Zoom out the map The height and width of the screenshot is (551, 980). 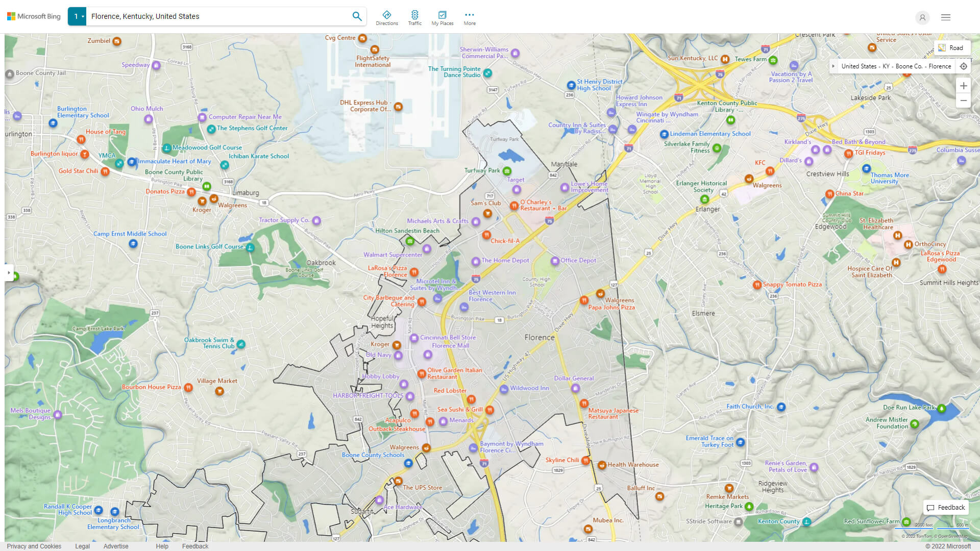pos(963,101)
